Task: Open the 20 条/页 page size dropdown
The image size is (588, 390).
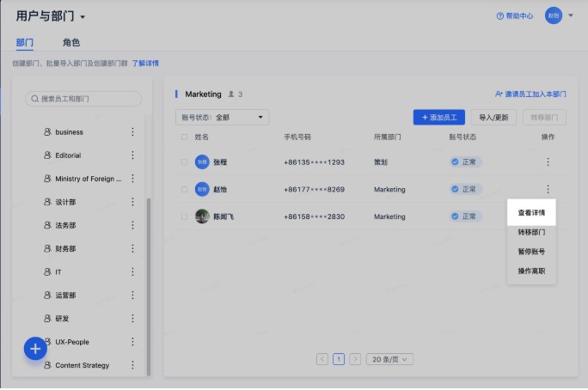Action: (x=389, y=359)
